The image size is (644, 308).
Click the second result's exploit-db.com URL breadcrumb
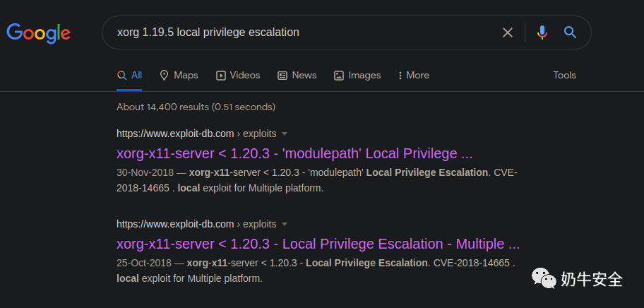(x=196, y=224)
